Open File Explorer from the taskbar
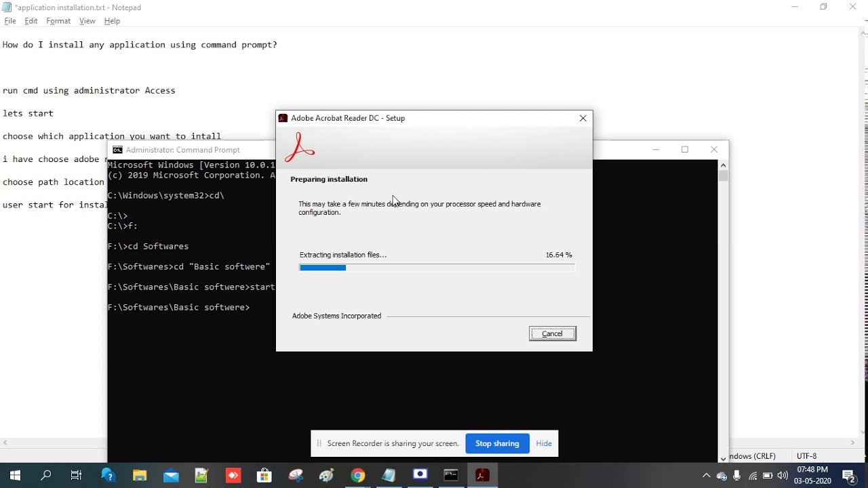The width and height of the screenshot is (868, 488). (140, 475)
